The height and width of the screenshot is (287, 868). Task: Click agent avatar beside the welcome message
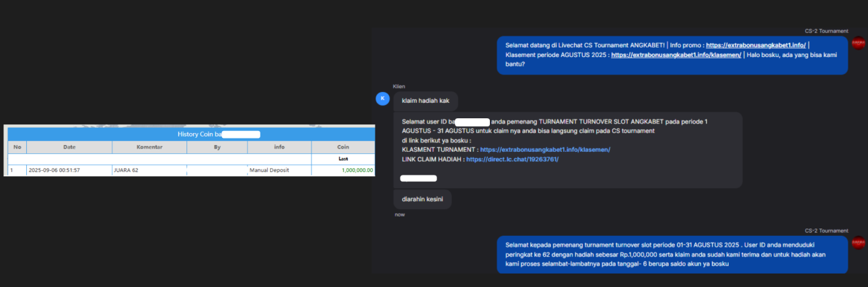pos(858,42)
